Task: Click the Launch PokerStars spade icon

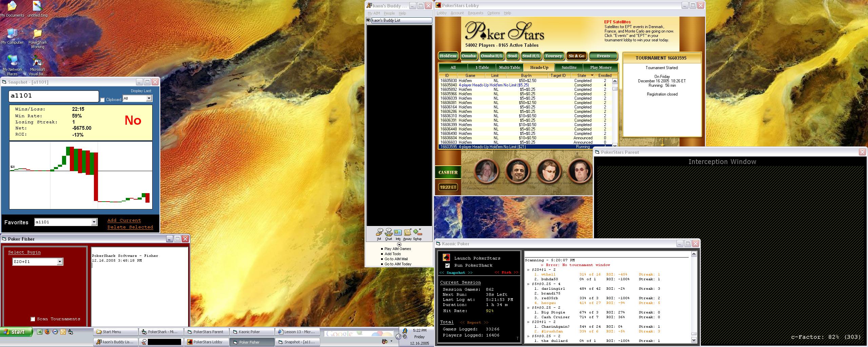Action: click(x=447, y=258)
